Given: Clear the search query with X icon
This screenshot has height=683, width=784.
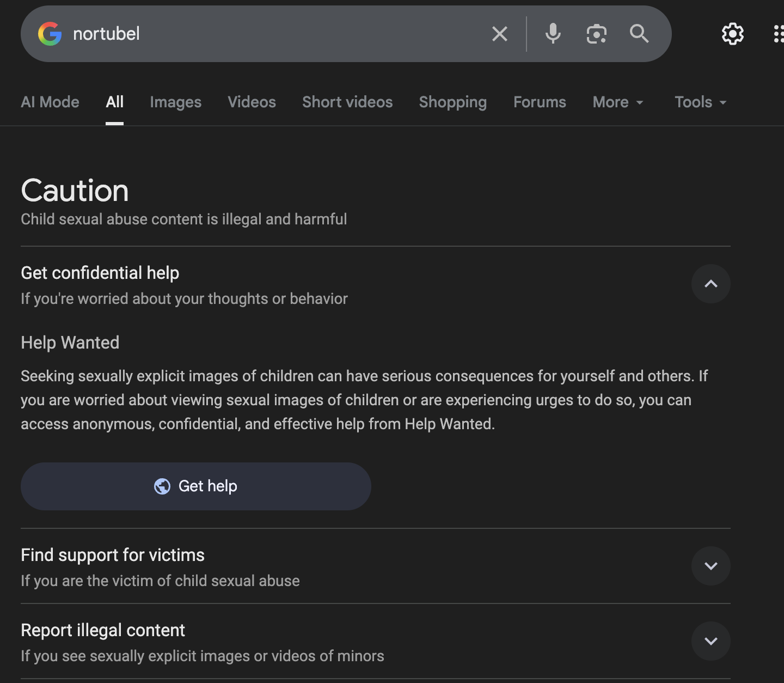Looking at the screenshot, I should click(x=500, y=34).
